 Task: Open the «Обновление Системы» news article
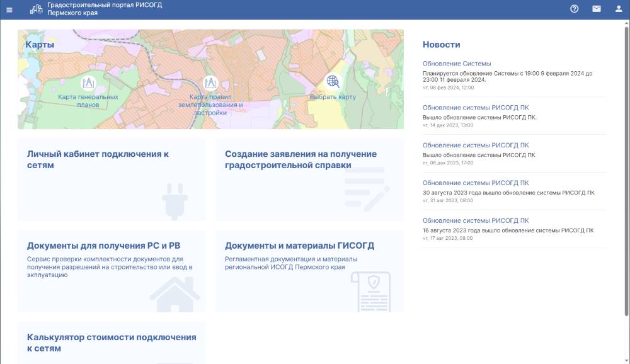click(x=458, y=63)
